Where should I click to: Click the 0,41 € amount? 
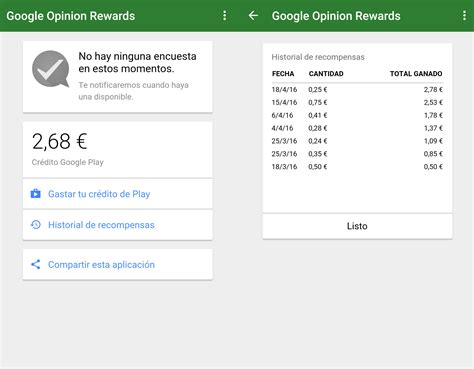click(318, 115)
